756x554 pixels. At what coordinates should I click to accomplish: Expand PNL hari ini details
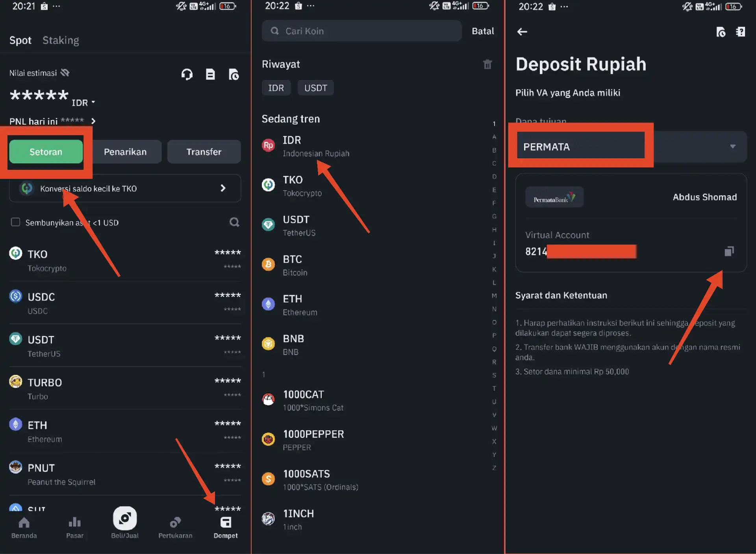click(x=93, y=121)
